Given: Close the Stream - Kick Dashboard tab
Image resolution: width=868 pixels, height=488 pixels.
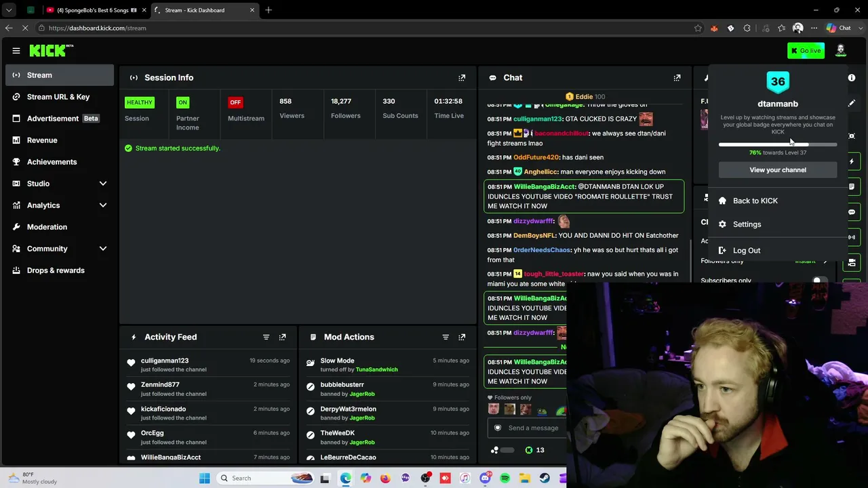Looking at the screenshot, I should (252, 10).
